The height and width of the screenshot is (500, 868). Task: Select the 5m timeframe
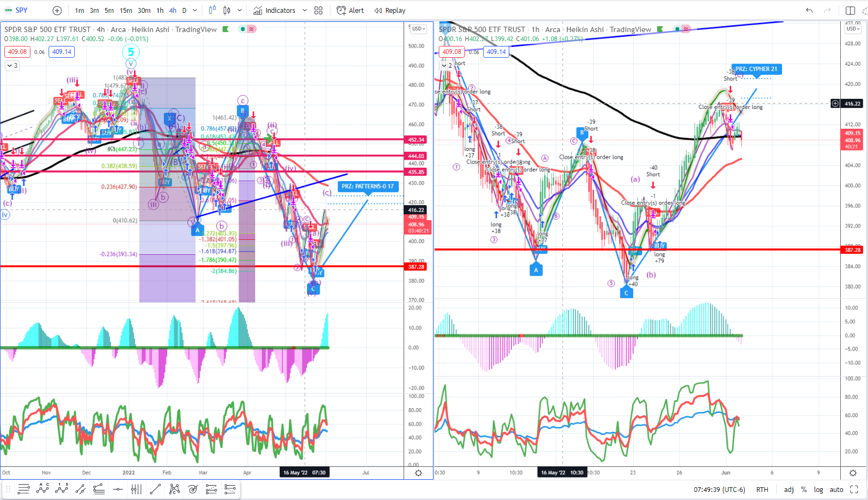point(109,10)
